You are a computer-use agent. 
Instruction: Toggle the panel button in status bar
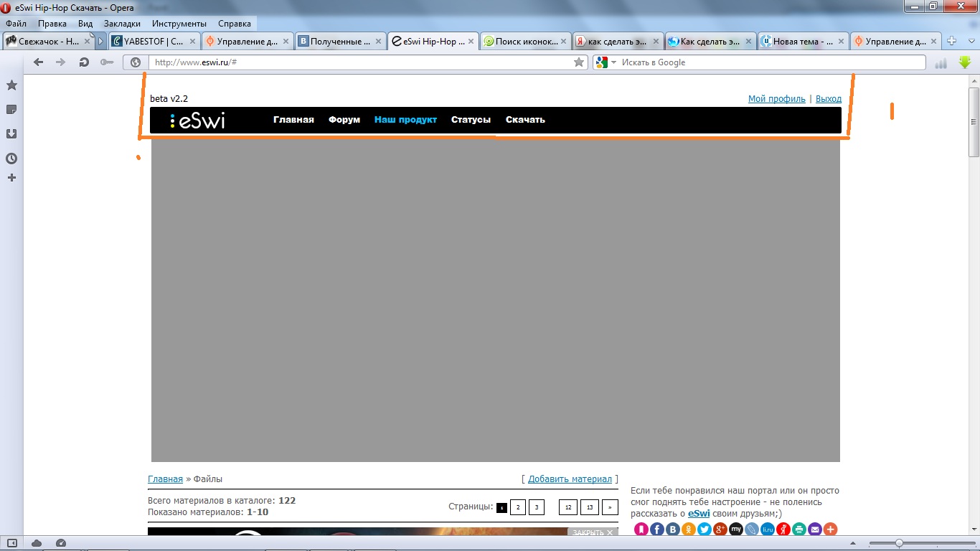point(12,543)
